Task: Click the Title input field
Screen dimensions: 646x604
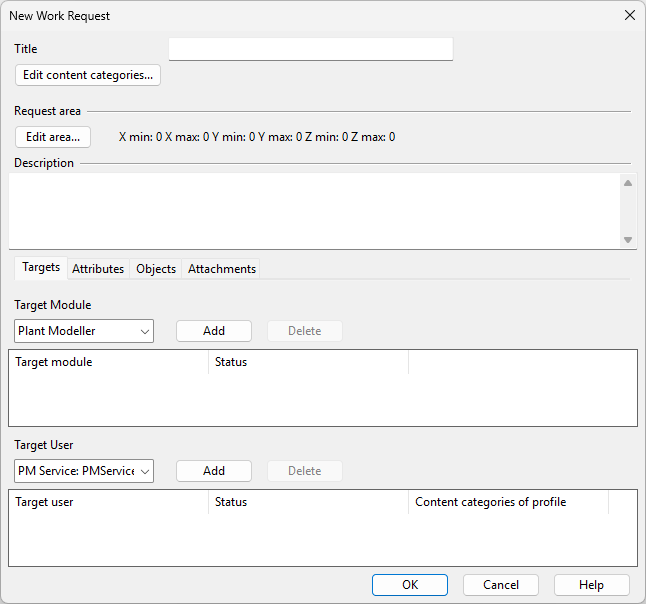Action: pos(310,49)
